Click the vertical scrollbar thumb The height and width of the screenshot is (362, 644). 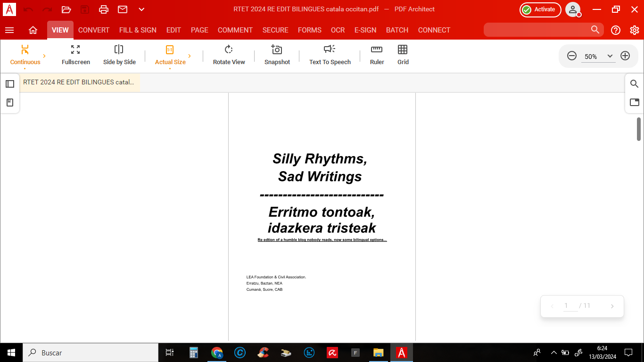pyautogui.click(x=639, y=129)
